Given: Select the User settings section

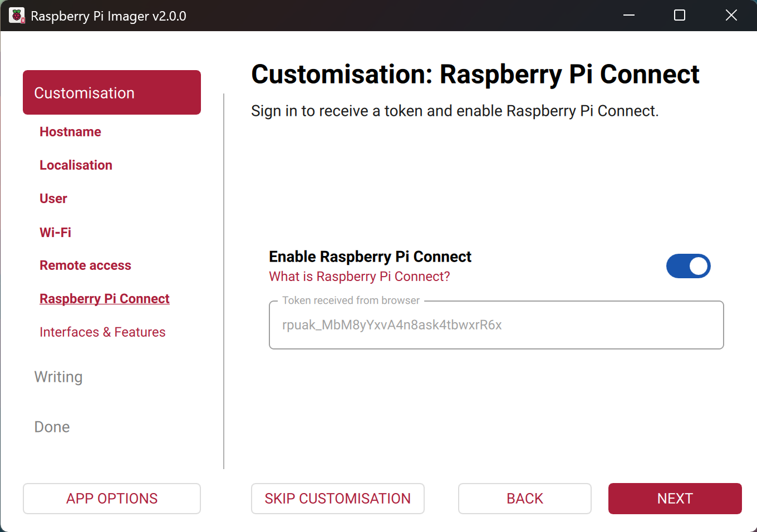Looking at the screenshot, I should tap(53, 199).
